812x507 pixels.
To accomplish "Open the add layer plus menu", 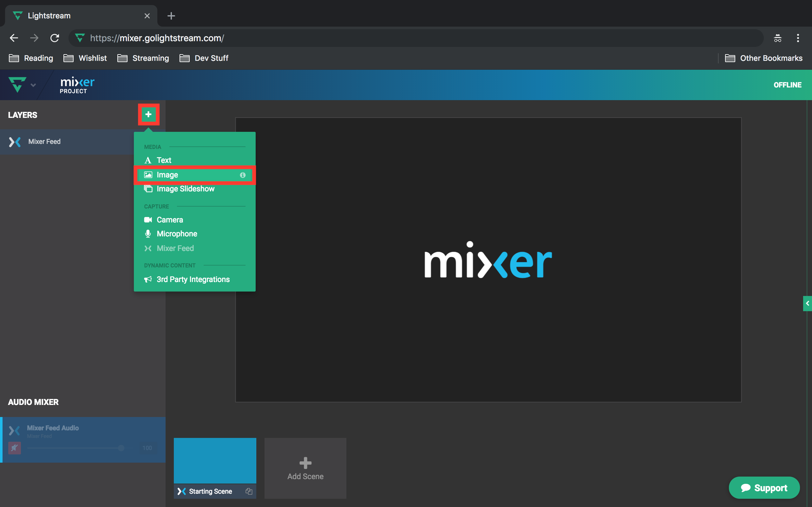I will click(x=148, y=114).
